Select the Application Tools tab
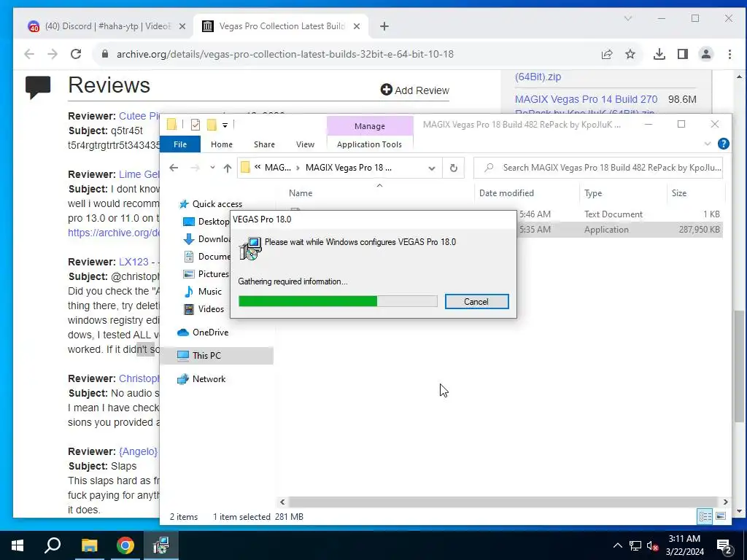 (369, 144)
